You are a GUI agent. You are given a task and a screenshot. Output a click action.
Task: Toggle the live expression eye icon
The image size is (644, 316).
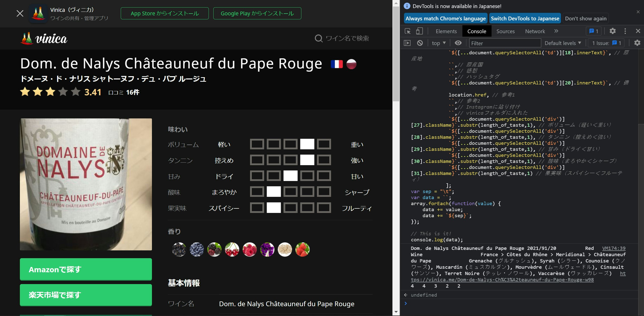[x=458, y=43]
